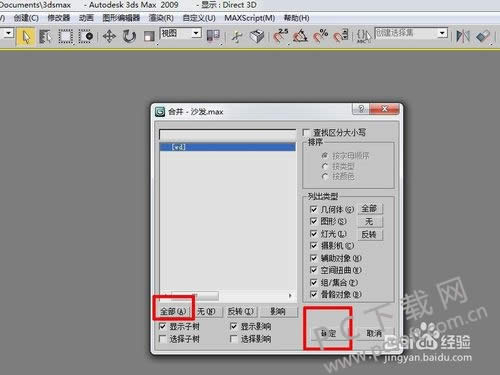The height and width of the screenshot is (375, 500).
Task: Click the Select and Manipulate icon
Action: click(x=237, y=36)
